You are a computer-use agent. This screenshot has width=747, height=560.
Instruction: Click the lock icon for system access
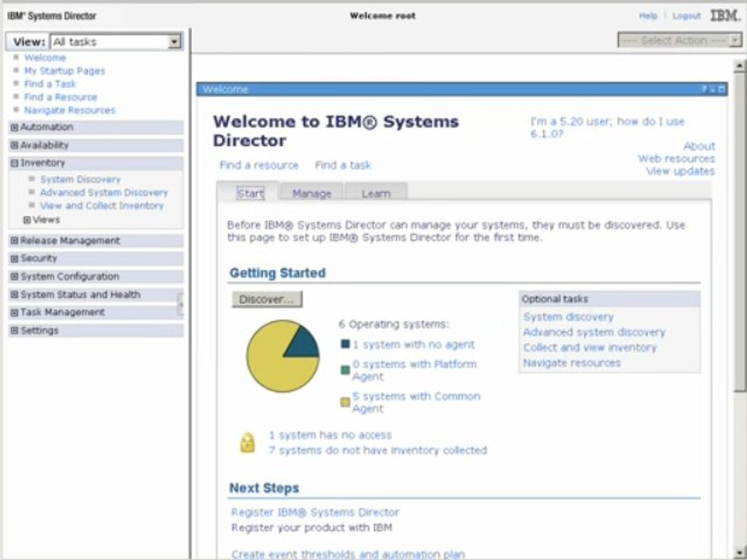pos(247,443)
